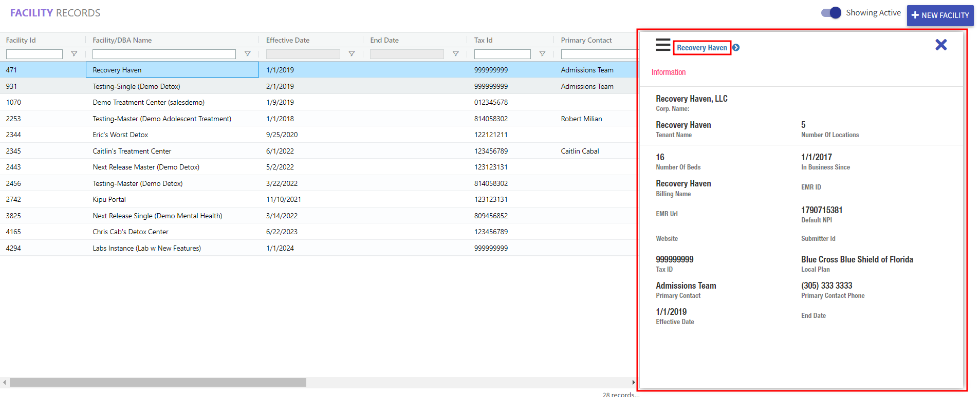Screen dimensions: 980x397
Task: Select the Recovery Haven row
Action: 319,70
